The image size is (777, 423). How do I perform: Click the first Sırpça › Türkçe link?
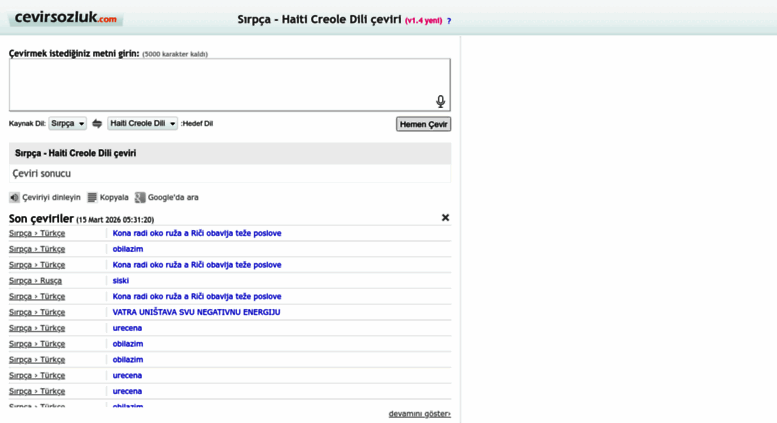point(37,233)
